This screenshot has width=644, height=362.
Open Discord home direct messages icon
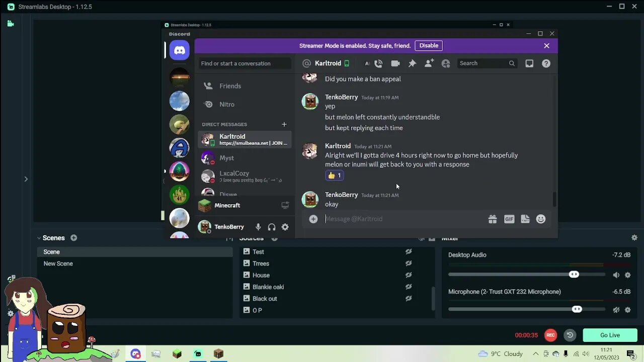pos(180,50)
